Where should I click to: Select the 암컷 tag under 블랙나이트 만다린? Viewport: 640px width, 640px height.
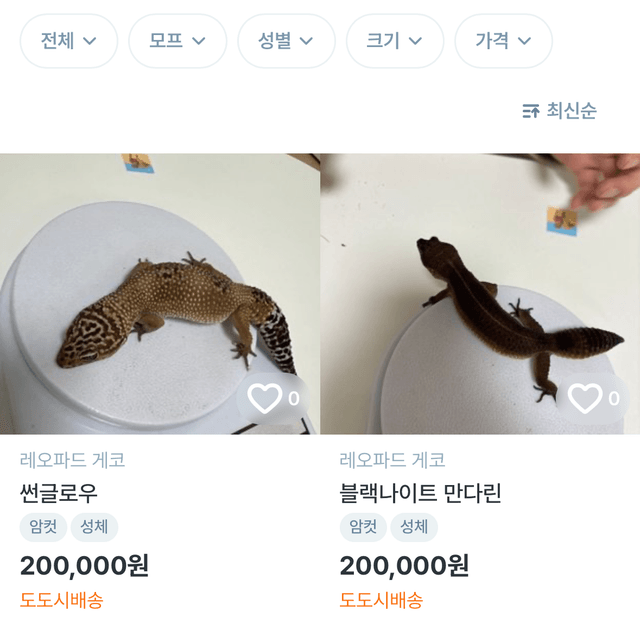pos(362,527)
